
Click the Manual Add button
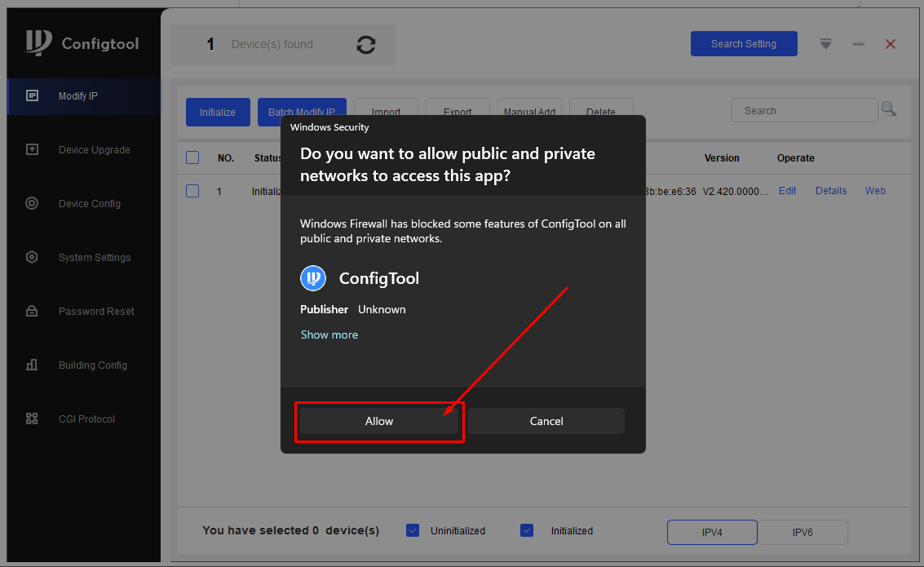click(529, 107)
